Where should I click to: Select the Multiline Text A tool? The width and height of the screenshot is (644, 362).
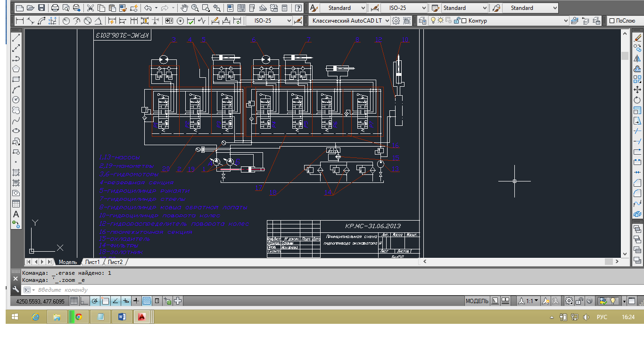(x=16, y=214)
